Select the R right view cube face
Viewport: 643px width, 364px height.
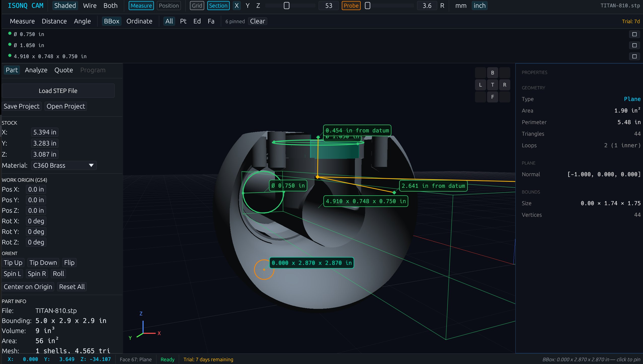tap(504, 85)
